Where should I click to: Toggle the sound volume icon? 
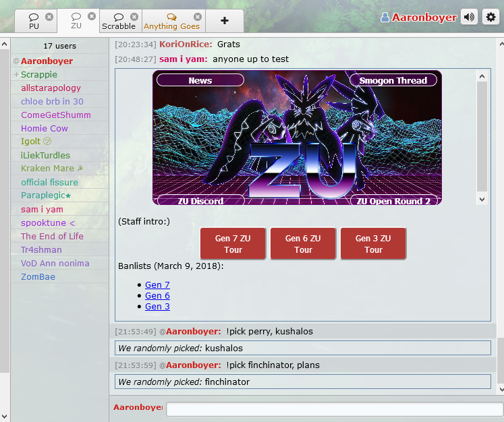(x=470, y=18)
